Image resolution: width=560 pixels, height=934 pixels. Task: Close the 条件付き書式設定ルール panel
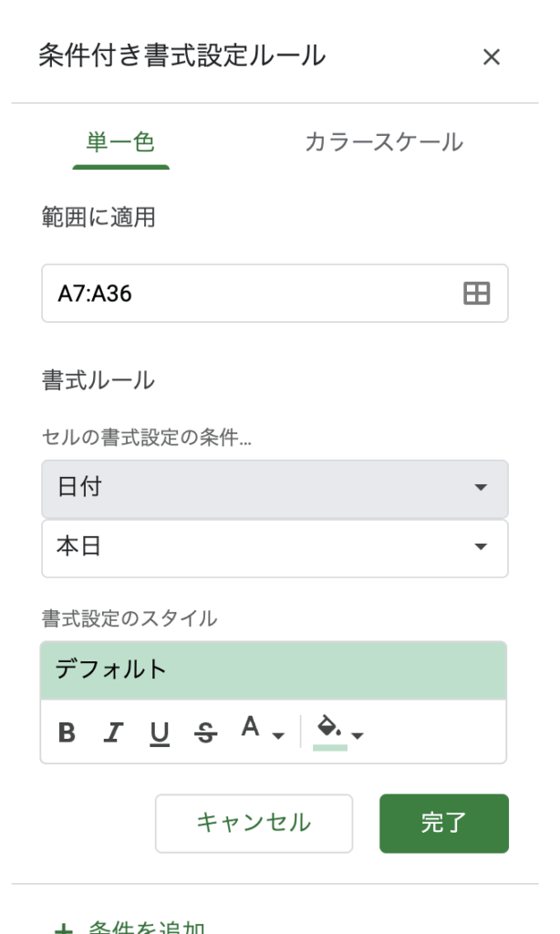(491, 57)
